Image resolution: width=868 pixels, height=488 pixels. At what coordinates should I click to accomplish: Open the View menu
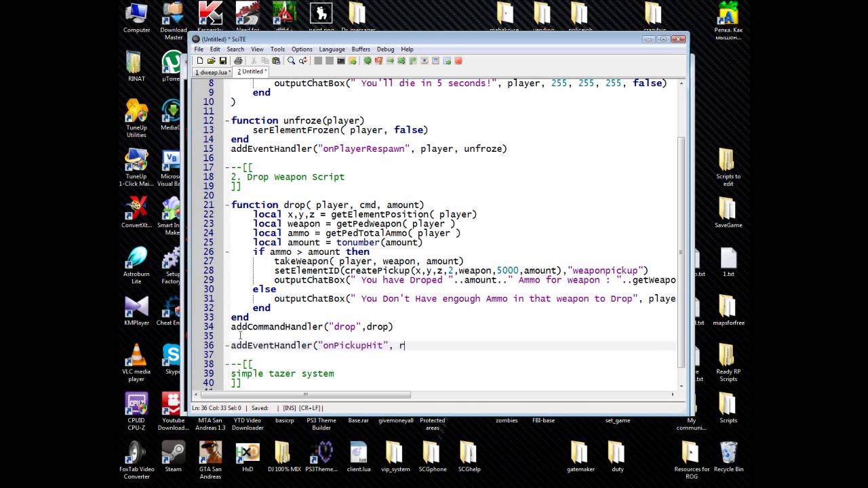257,49
